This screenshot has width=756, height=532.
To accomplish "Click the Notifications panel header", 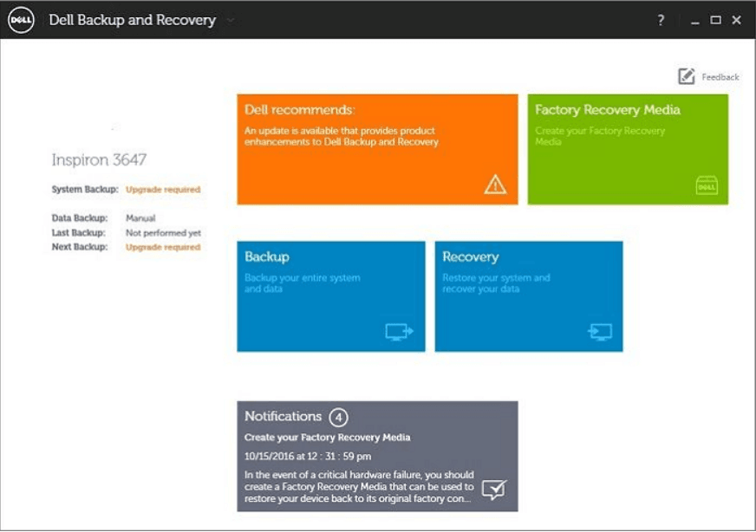I will tap(282, 414).
